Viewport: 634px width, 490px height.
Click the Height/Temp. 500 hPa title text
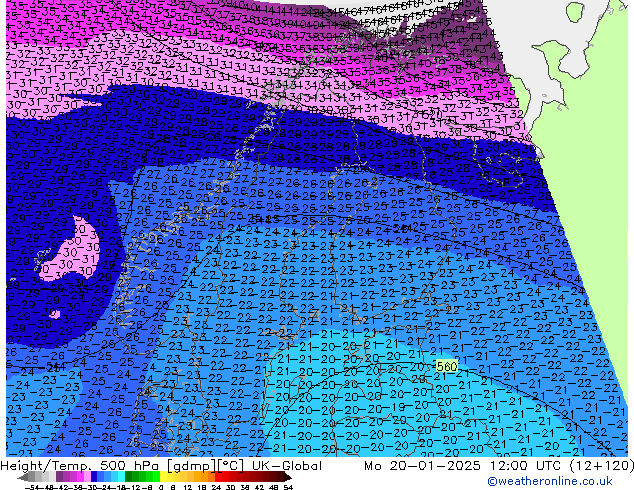click(80, 466)
